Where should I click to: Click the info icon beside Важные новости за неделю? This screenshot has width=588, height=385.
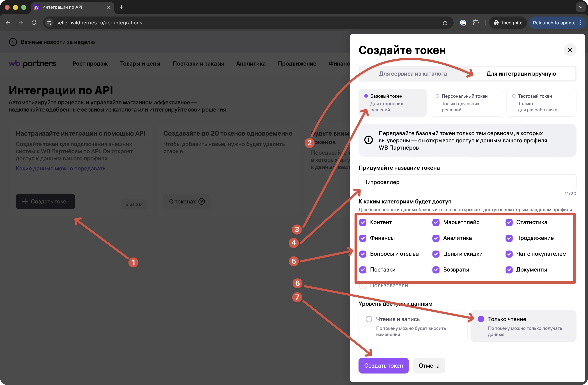13,42
